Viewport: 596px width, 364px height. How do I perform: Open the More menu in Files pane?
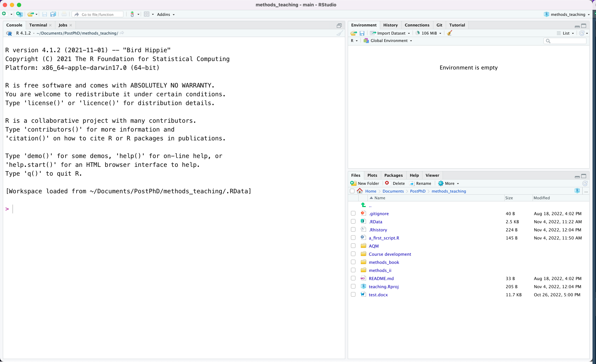point(448,183)
